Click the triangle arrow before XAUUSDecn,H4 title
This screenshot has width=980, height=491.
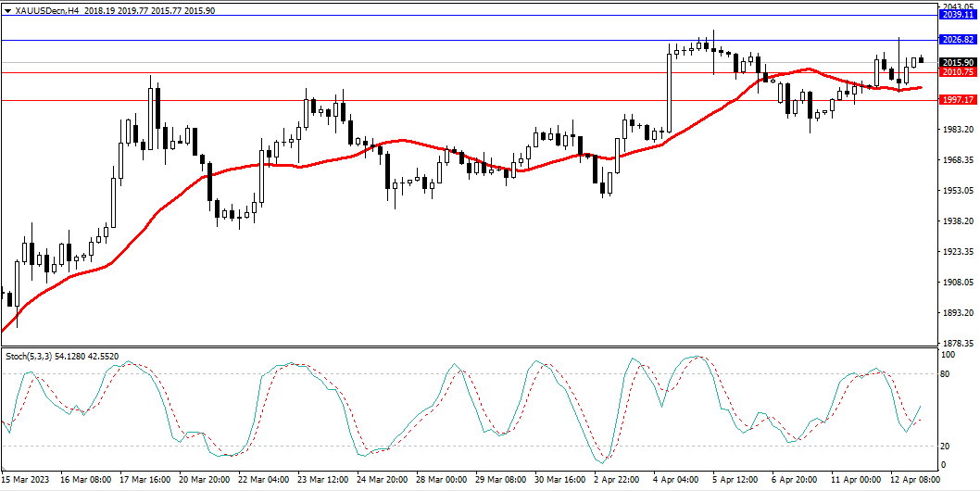pos(6,10)
